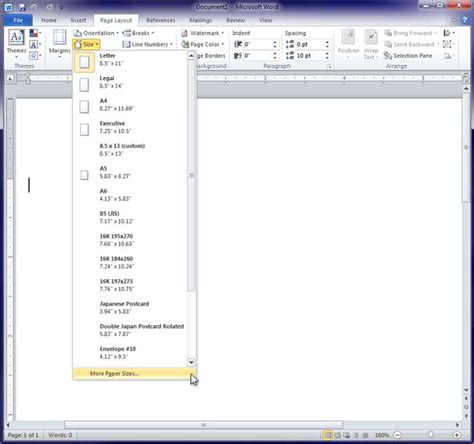Open the Watermark dropdown
474x444 pixels.
click(x=202, y=33)
